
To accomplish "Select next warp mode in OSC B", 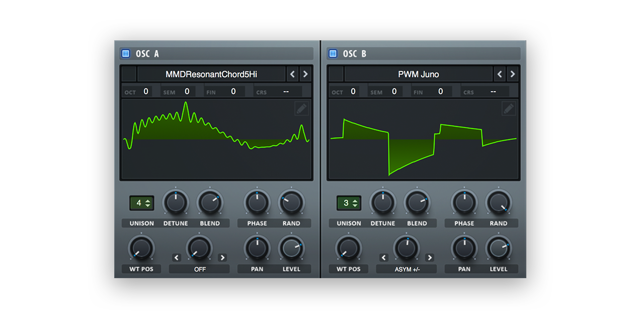I will point(429,257).
